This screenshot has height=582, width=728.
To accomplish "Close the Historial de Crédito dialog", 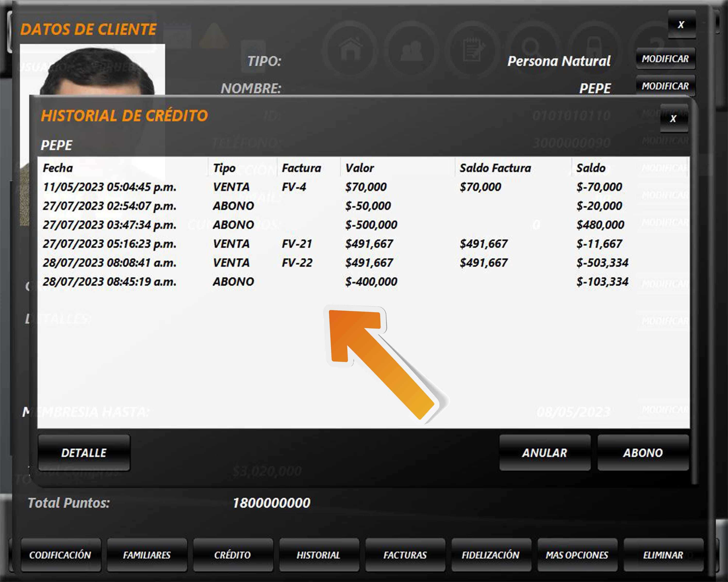I will [x=673, y=118].
